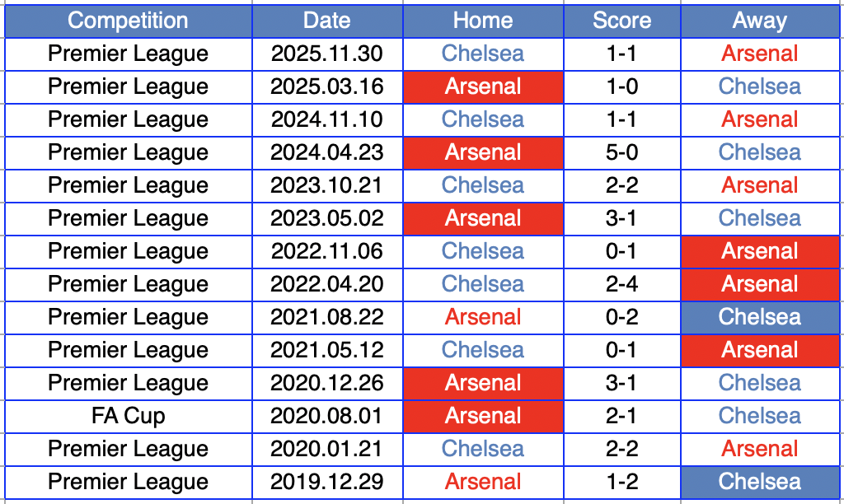Screen dimensions: 844x504
Task: Click the Away column header
Action: click(x=759, y=21)
